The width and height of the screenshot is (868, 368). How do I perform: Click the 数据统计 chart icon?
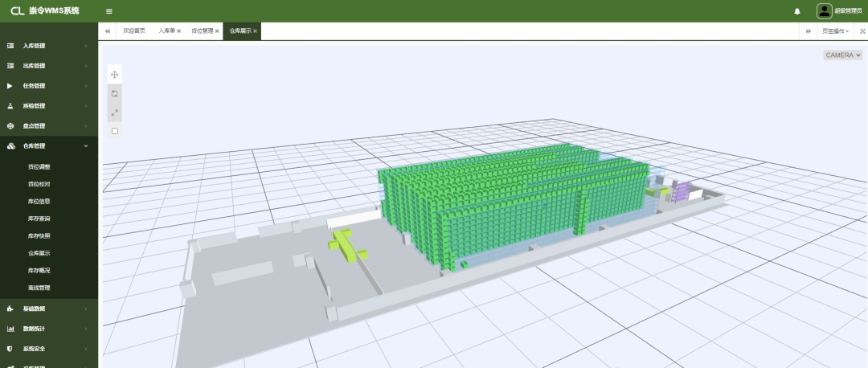pos(10,329)
